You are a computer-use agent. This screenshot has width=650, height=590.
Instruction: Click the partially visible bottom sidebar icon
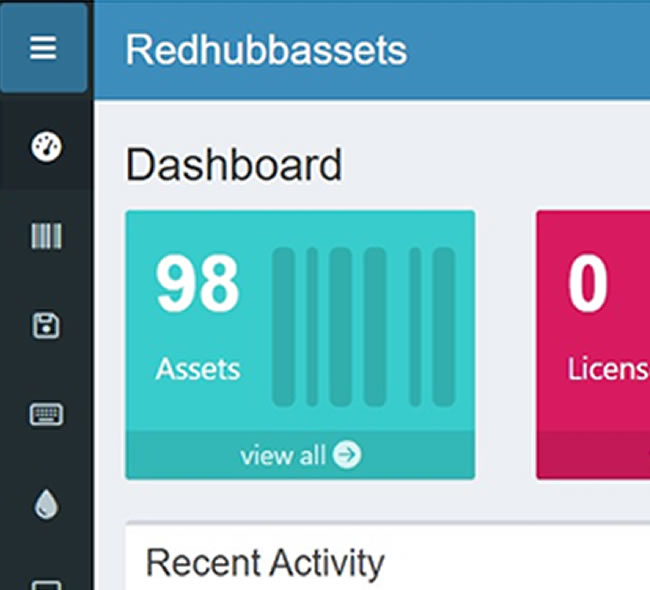(46, 583)
